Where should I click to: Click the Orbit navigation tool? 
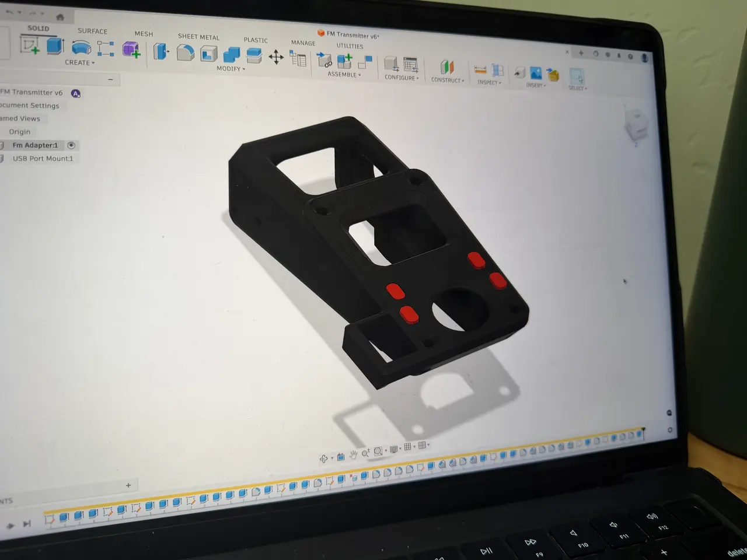[x=324, y=458]
